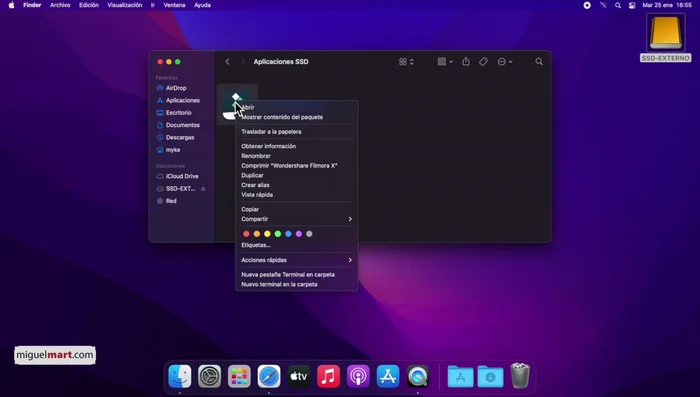Viewport: 700px width, 397px height.
Task: Expand the Compartir submenu
Action: tap(296, 219)
